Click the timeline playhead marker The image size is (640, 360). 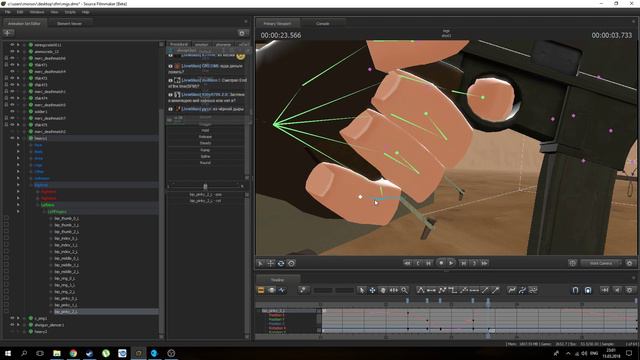(488, 301)
